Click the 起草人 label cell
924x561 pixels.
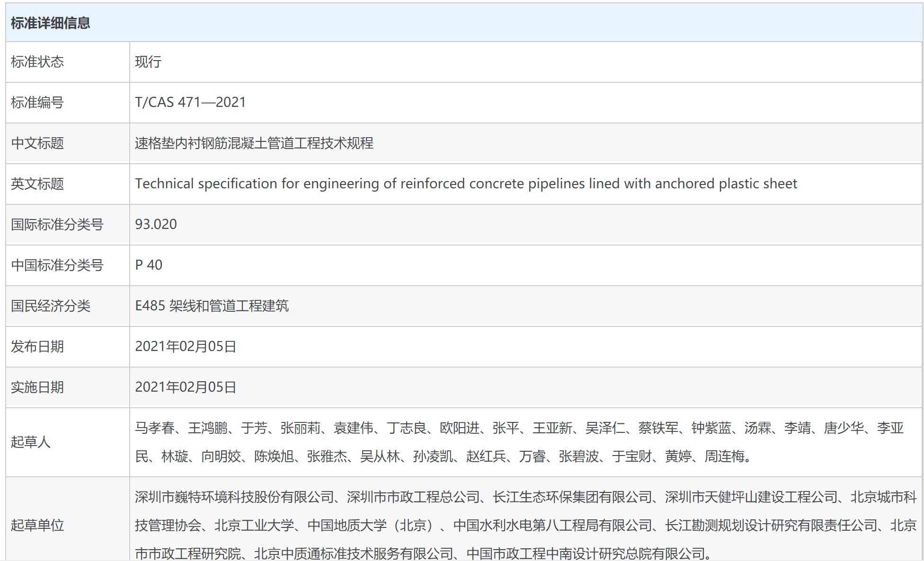click(30, 442)
